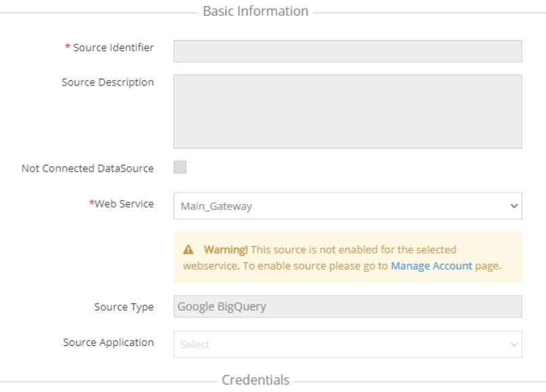The height and width of the screenshot is (392, 546).
Task: Click the Source Identifier label
Action: (x=113, y=47)
